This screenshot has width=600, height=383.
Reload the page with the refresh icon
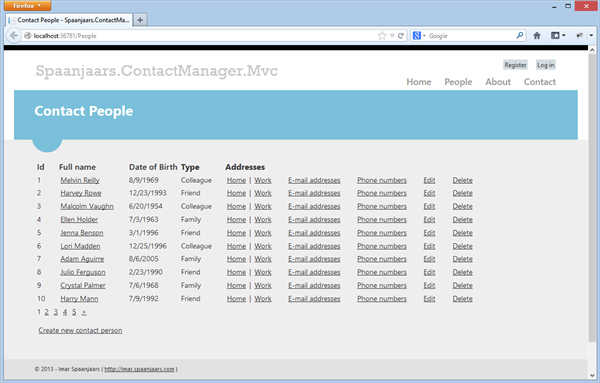pyautogui.click(x=401, y=36)
